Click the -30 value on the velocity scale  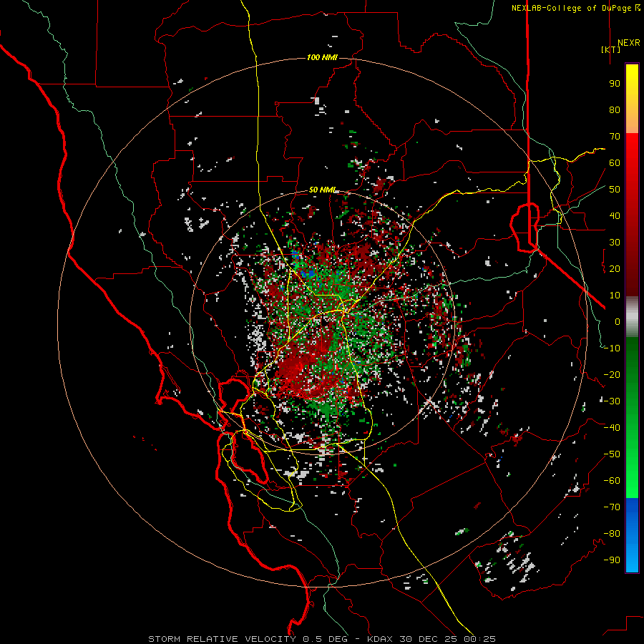point(612,401)
